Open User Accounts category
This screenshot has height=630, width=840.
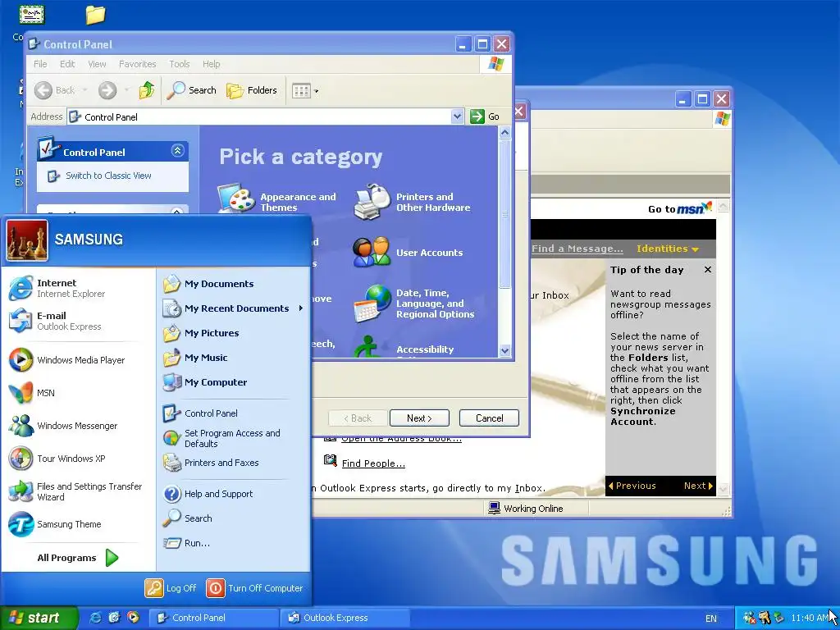408,253
